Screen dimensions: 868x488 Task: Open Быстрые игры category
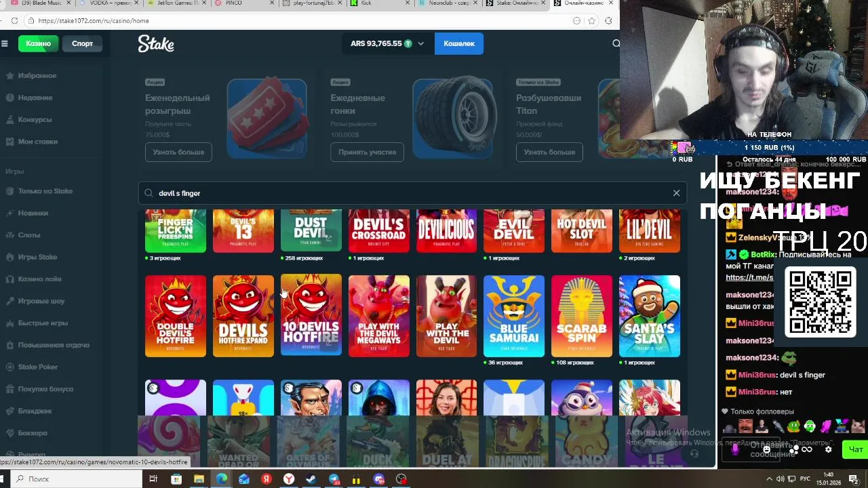(37, 323)
